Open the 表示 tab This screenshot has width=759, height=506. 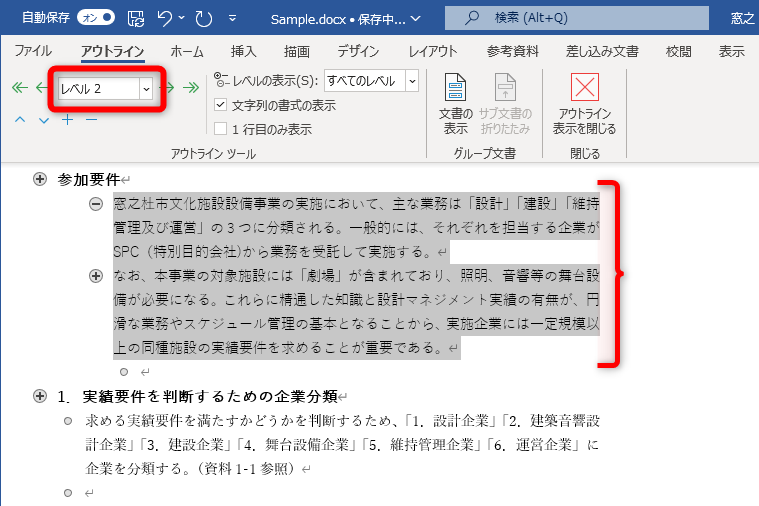click(x=731, y=51)
